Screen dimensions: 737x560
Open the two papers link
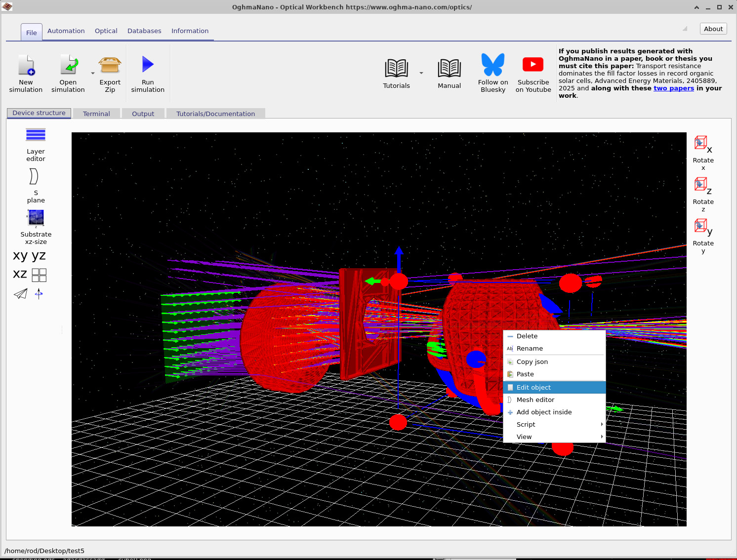tap(674, 88)
